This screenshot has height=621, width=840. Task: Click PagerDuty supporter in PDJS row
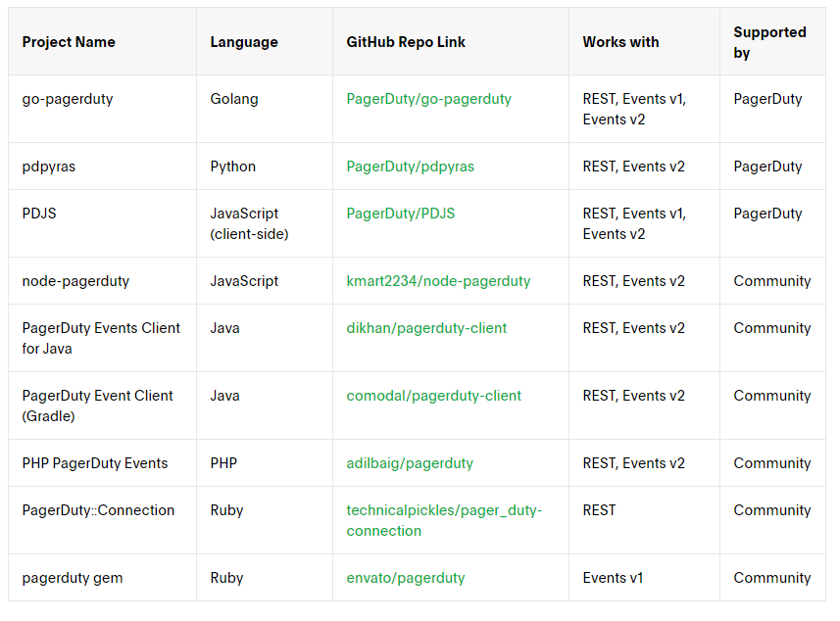tap(767, 214)
